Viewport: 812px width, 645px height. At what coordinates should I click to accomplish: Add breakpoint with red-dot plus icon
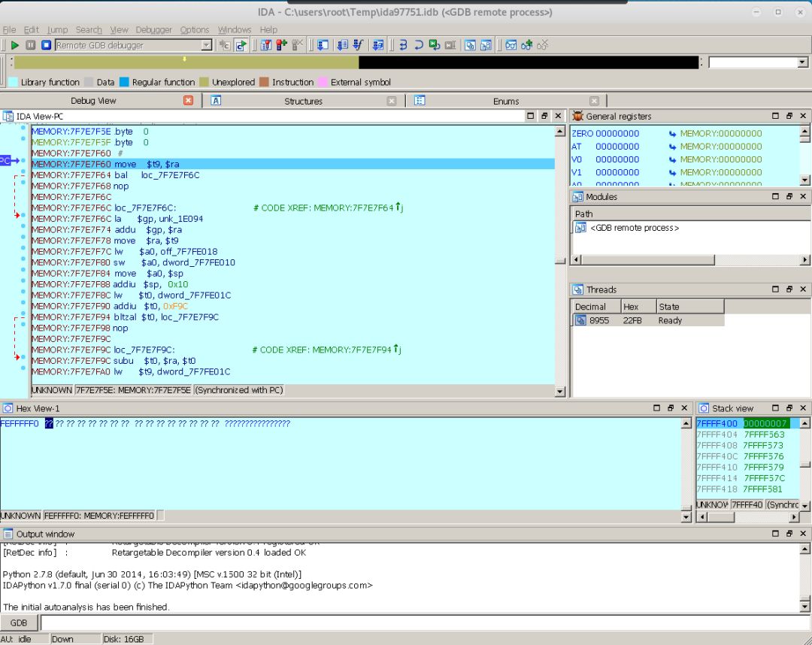tap(281, 45)
